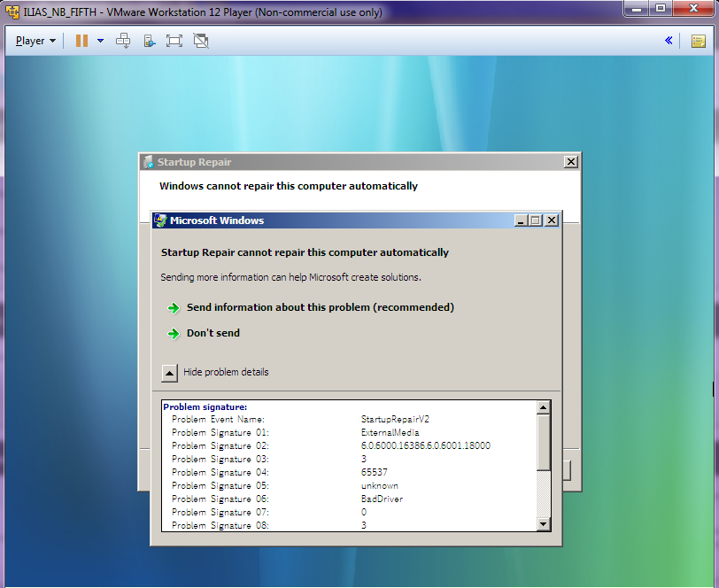Select the Problem Signature 04 label
This screenshot has width=719, height=588.
pyautogui.click(x=220, y=472)
